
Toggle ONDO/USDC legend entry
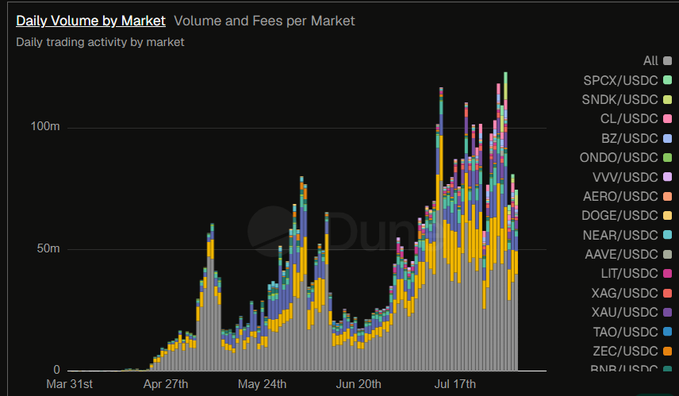(626, 157)
